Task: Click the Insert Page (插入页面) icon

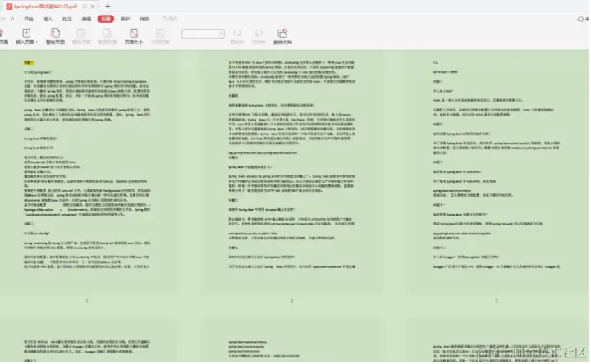Action: point(26,33)
